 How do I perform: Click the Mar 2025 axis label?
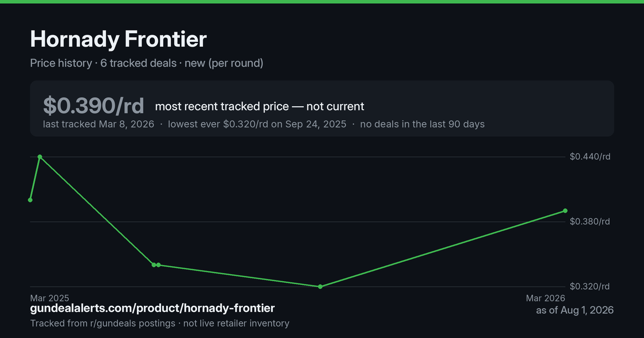(x=49, y=298)
